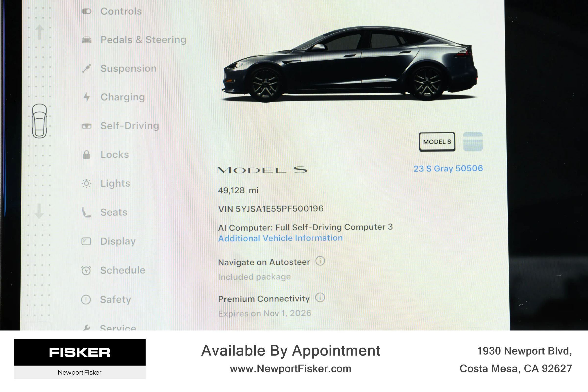
Task: Show info for Navigate on Autosteer
Action: click(x=320, y=261)
